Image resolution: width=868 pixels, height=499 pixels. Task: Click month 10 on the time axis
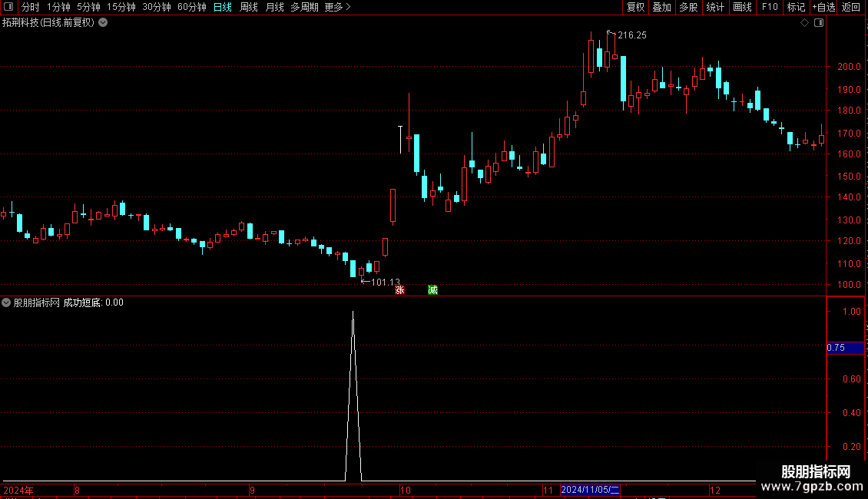406,491
